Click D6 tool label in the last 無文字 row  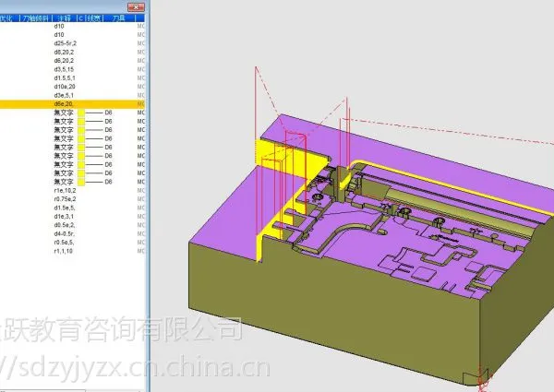point(108,182)
